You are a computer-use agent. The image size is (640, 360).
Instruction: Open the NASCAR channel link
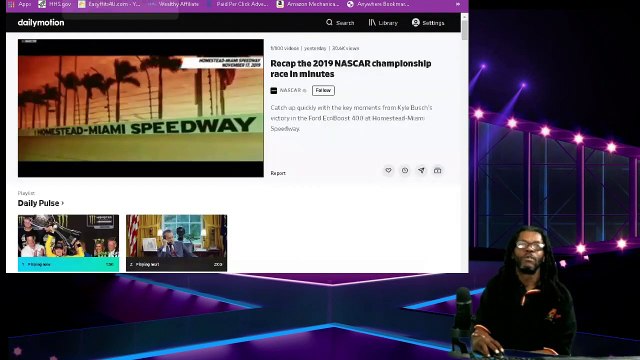(290, 90)
